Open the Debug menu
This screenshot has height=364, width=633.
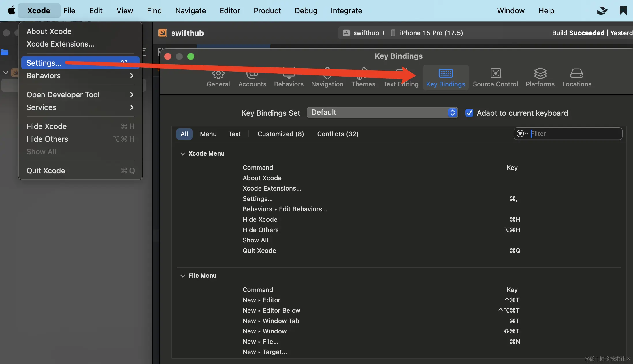pyautogui.click(x=306, y=11)
